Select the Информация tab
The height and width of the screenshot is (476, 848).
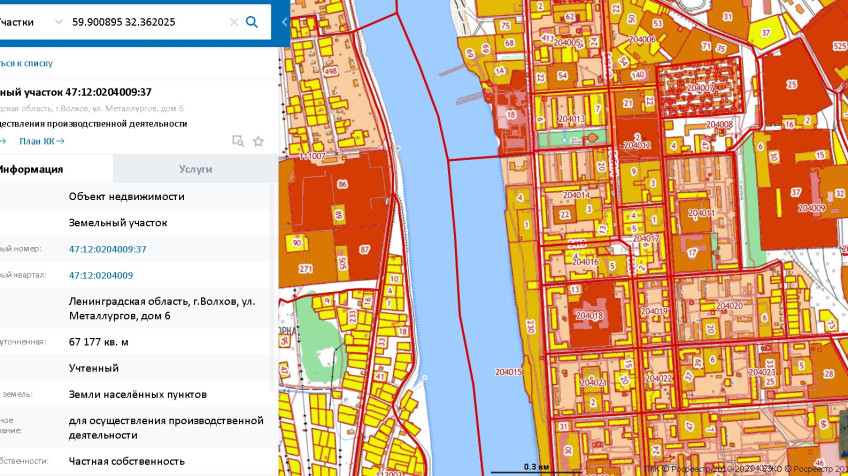click(x=35, y=169)
